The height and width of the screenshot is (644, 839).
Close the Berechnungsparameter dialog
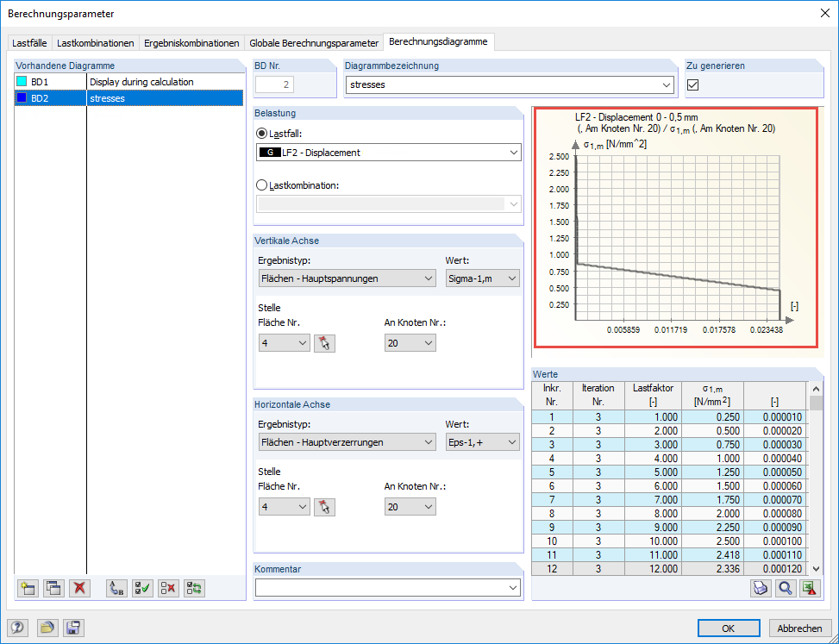click(825, 14)
